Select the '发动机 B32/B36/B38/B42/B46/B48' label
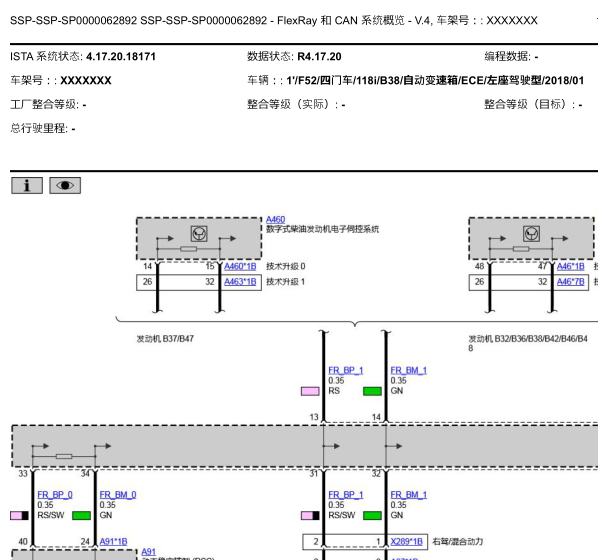The image size is (598, 560). (528, 343)
